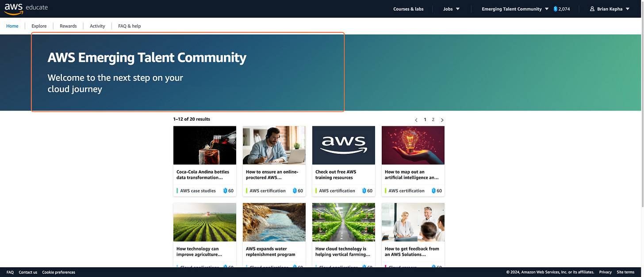The width and height of the screenshot is (644, 277).
Task: Open Courses & labs in top bar
Action: pos(408,9)
